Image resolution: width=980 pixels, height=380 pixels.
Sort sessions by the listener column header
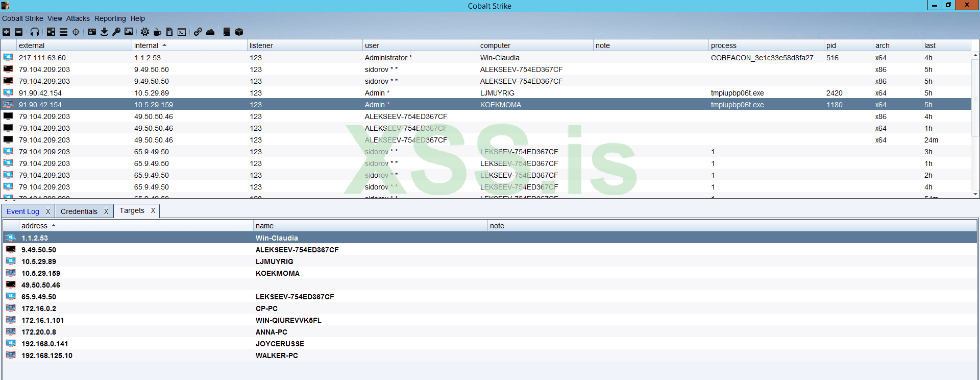[x=305, y=45]
